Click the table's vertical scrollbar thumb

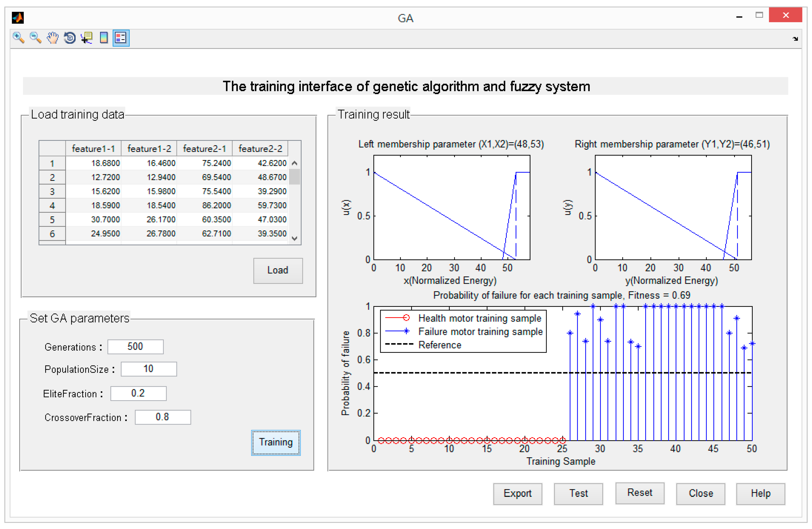tap(294, 177)
